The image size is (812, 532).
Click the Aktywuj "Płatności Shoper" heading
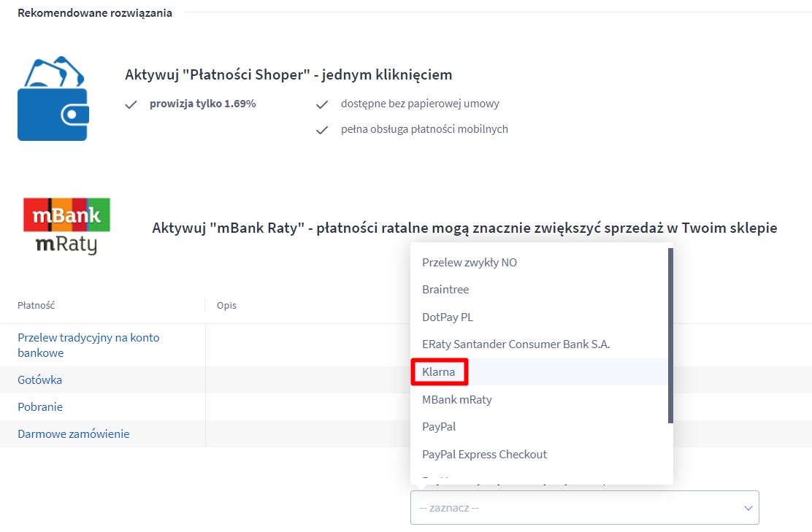click(x=288, y=74)
